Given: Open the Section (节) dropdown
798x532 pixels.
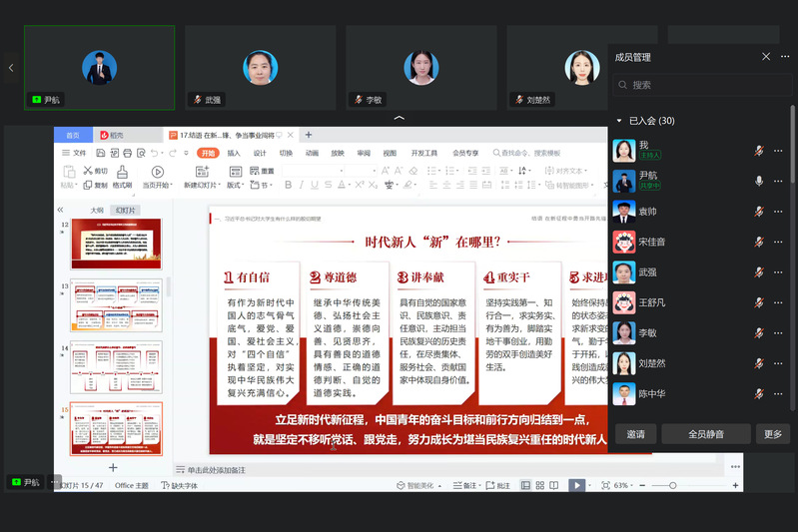Looking at the screenshot, I should [x=262, y=185].
